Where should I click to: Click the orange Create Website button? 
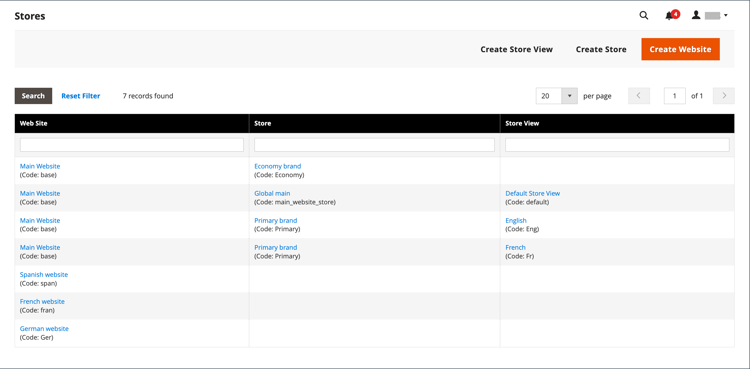click(x=680, y=49)
